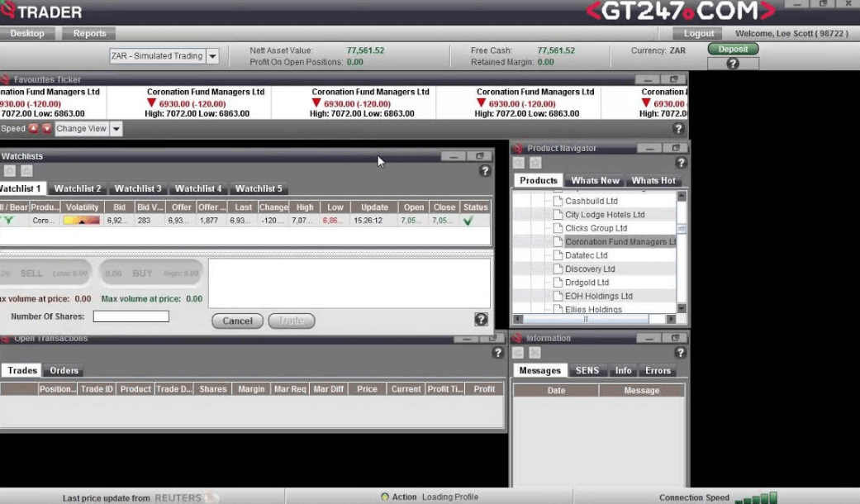Open the Whats Hot tab
This screenshot has height=504, width=860.
653,180
